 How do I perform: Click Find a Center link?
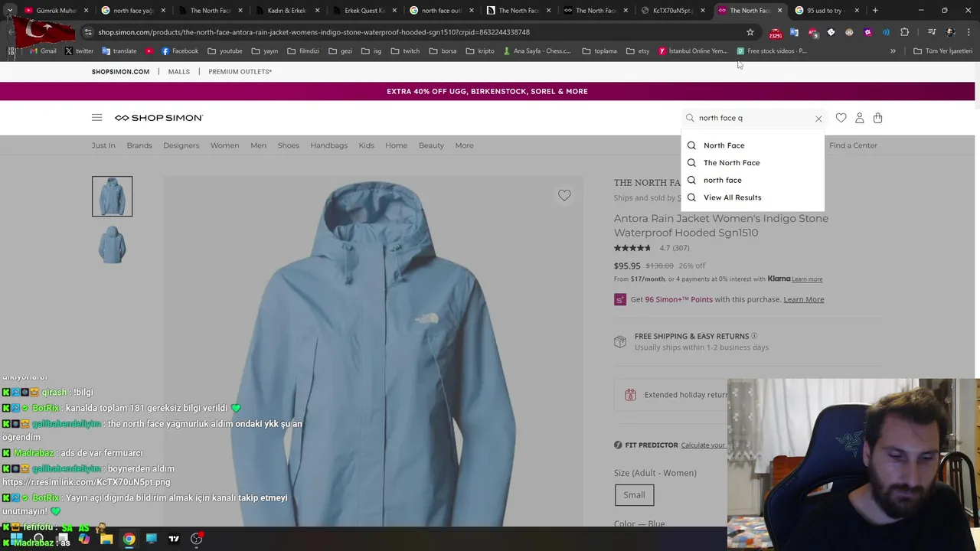(x=853, y=145)
